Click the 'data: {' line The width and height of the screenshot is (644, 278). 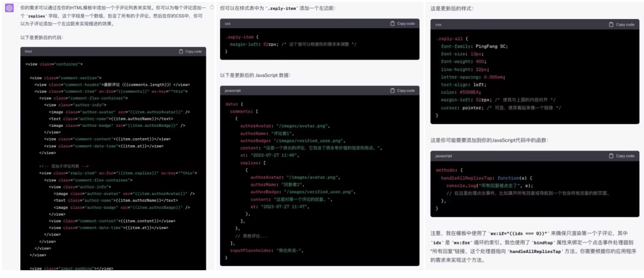click(234, 104)
